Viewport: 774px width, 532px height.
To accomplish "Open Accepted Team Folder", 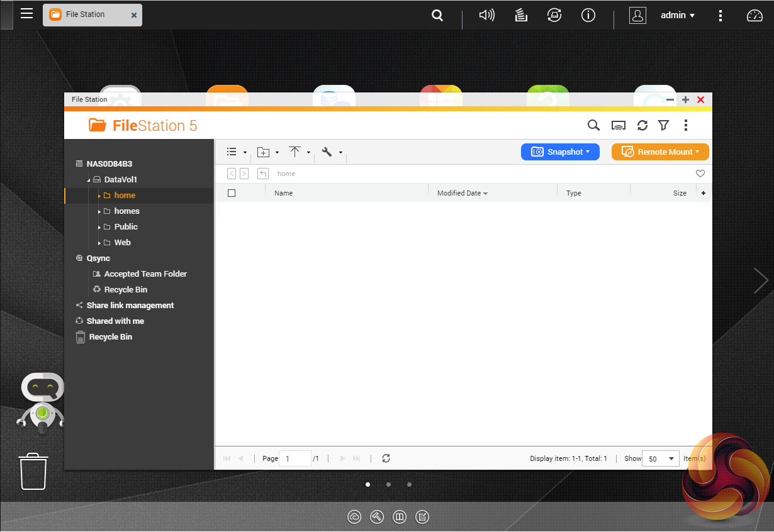I will click(145, 274).
